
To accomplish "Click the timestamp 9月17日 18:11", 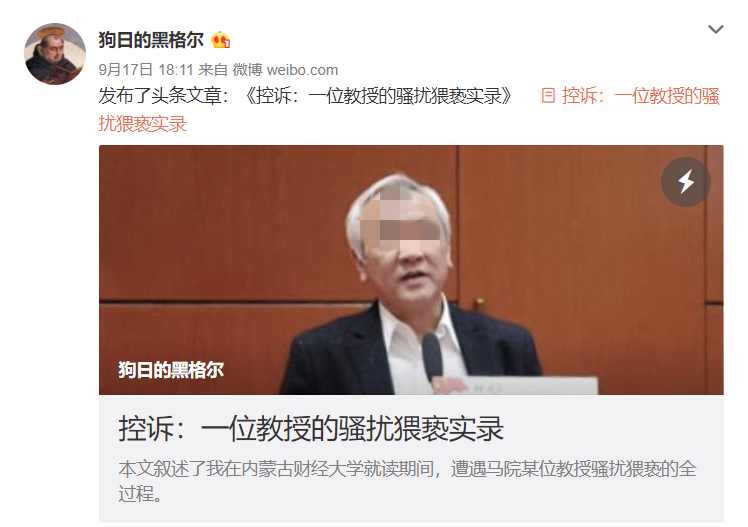I will [x=146, y=70].
